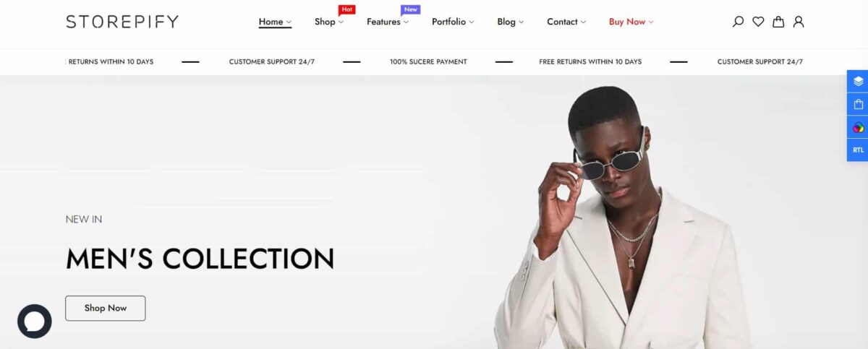Open the chat bubble widget
The image size is (868, 349).
coord(35,322)
